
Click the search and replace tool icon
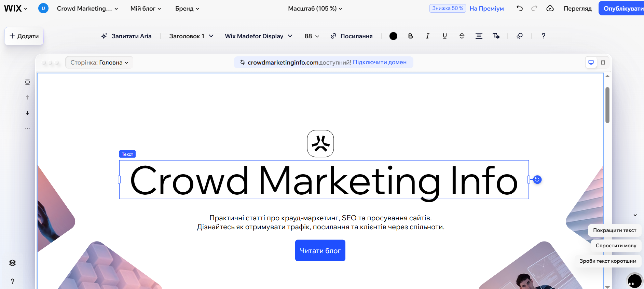520,36
